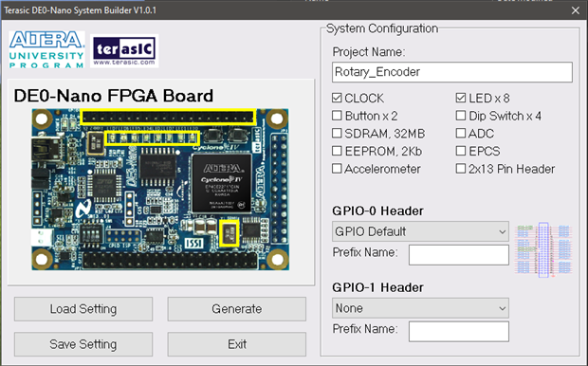Image resolution: width=588 pixels, height=366 pixels.
Task: Click the Altera University Program logo
Action: [46, 50]
